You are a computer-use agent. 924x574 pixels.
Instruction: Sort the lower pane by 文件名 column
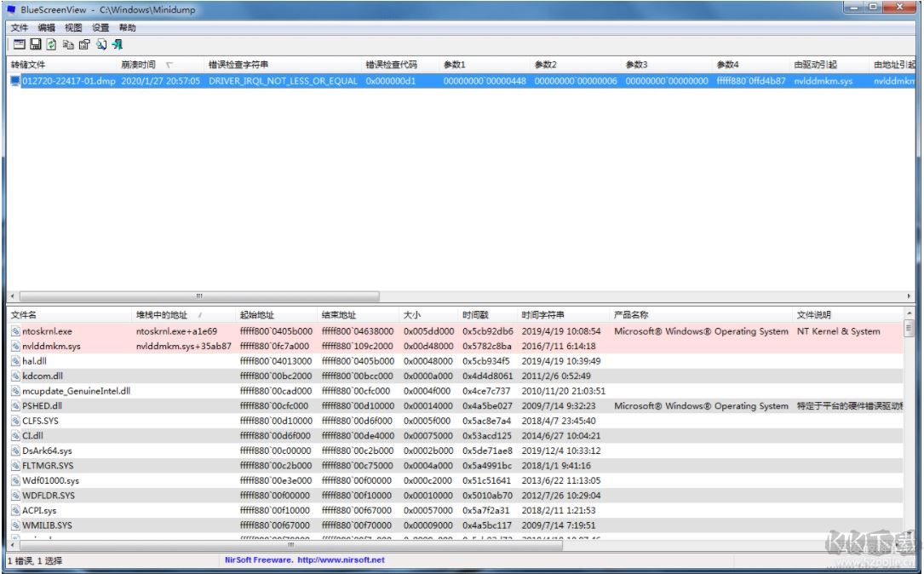(24, 316)
